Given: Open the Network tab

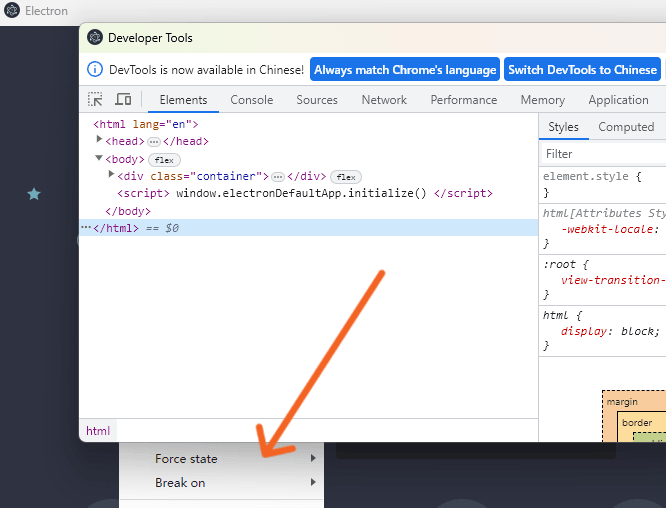Looking at the screenshot, I should click(384, 100).
